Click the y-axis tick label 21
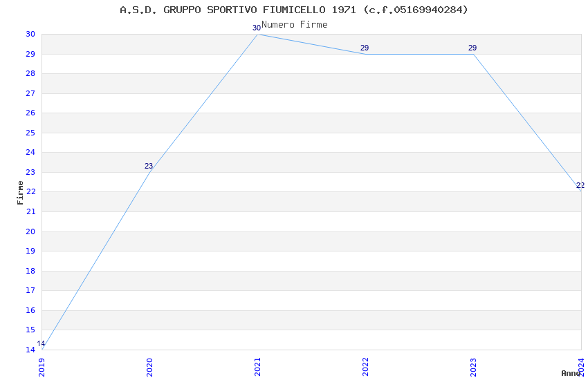This screenshot has width=588, height=380. (x=30, y=211)
